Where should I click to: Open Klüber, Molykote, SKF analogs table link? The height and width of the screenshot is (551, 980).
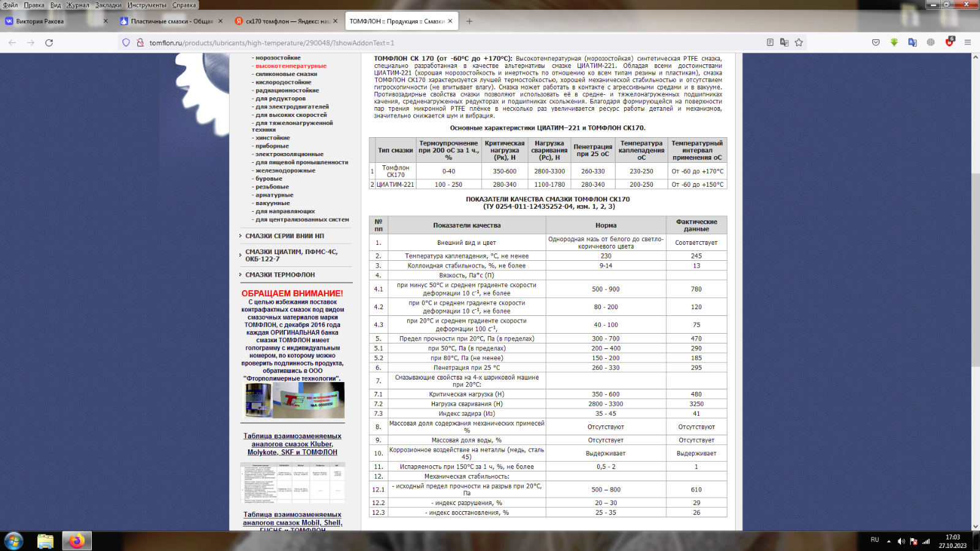coord(292,444)
